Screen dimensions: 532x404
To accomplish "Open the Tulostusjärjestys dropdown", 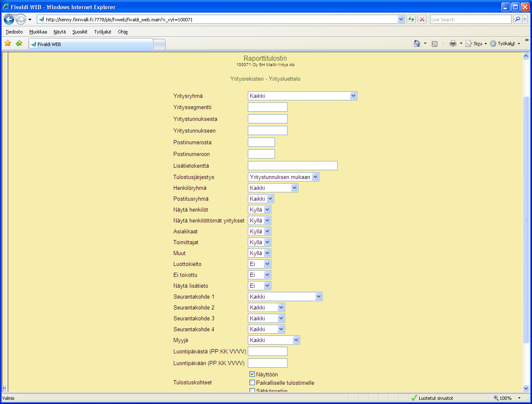I will 283,177.
